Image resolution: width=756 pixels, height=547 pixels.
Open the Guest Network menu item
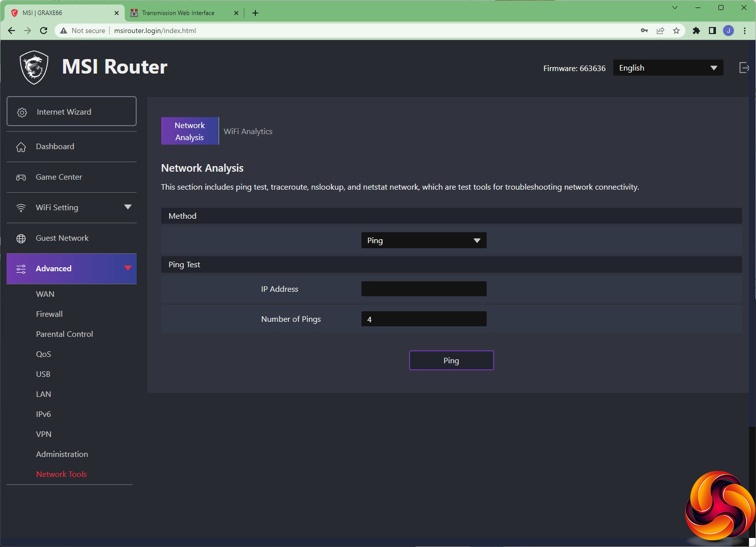(72, 238)
